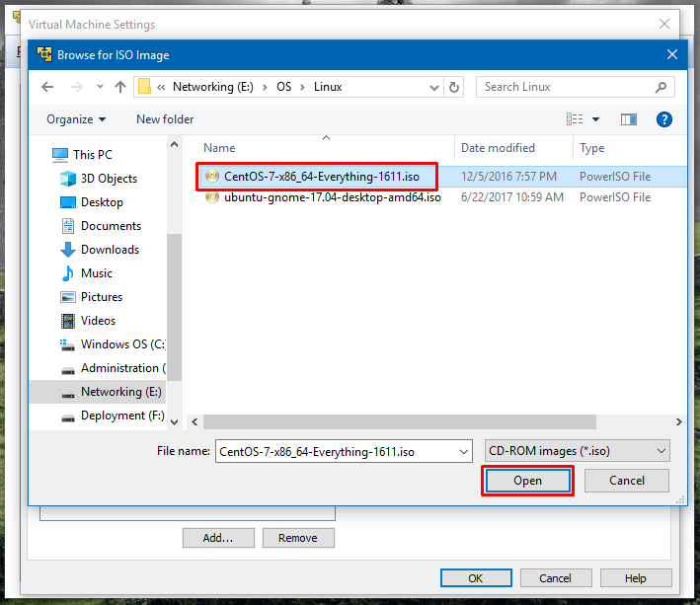Click Help in Virtual Machine Settings
Screen dimensions: 700x605
point(636,578)
